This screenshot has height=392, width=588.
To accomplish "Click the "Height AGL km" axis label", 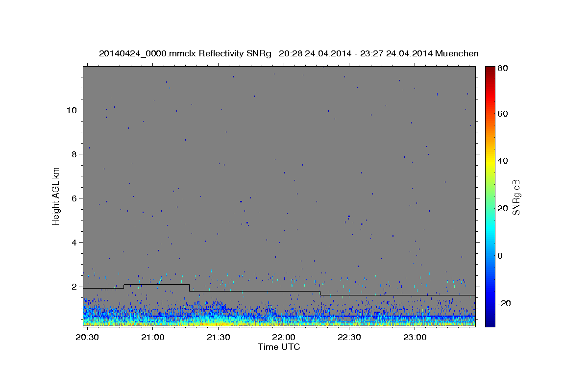I will pos(56,196).
